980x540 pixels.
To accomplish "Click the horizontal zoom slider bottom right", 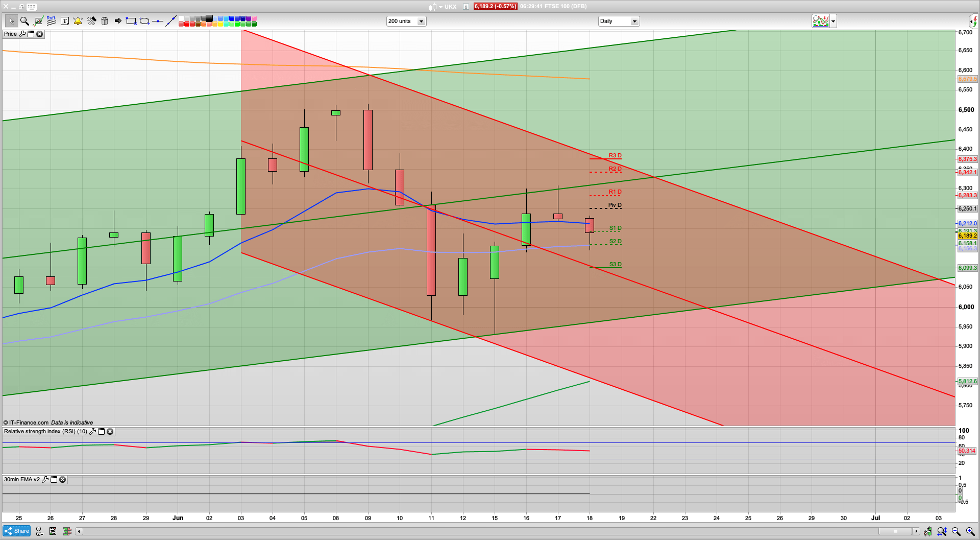I will coord(895,531).
